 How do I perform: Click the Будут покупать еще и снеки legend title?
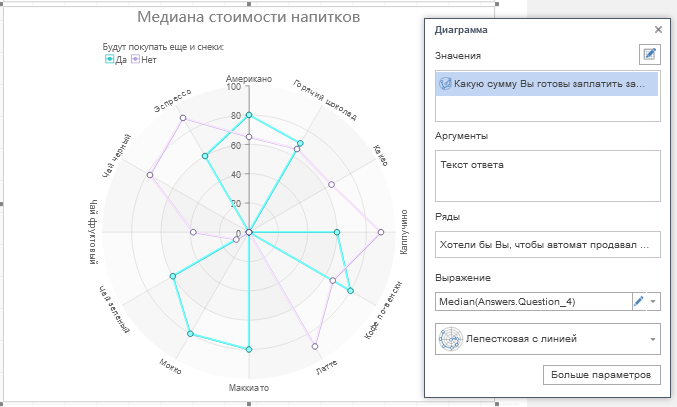163,47
